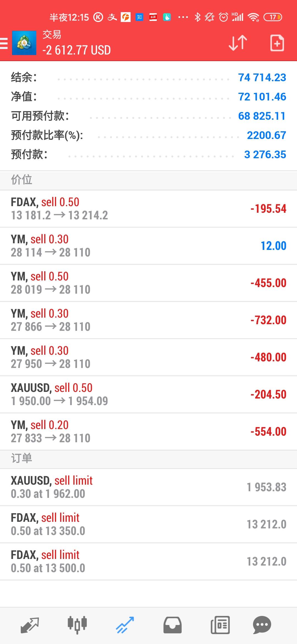Open the News tab icon
This screenshot has height=644, width=297.
pyautogui.click(x=220, y=625)
